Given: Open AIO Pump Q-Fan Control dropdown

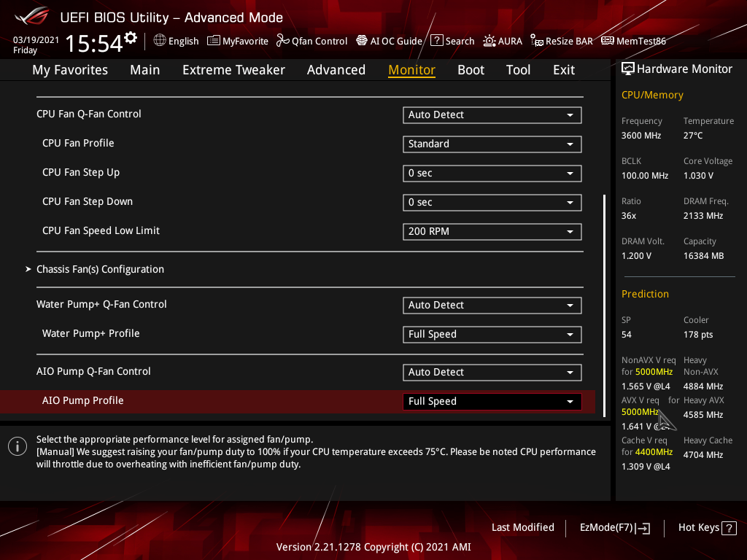Looking at the screenshot, I should click(492, 373).
